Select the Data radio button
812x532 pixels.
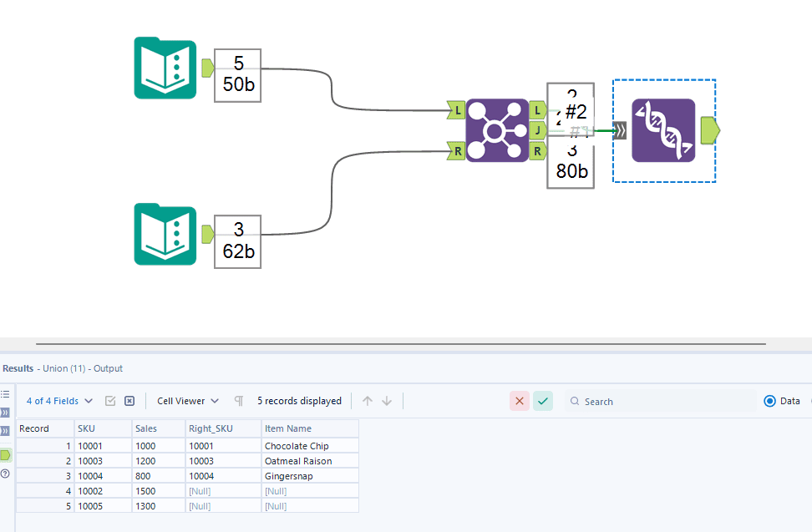point(769,401)
